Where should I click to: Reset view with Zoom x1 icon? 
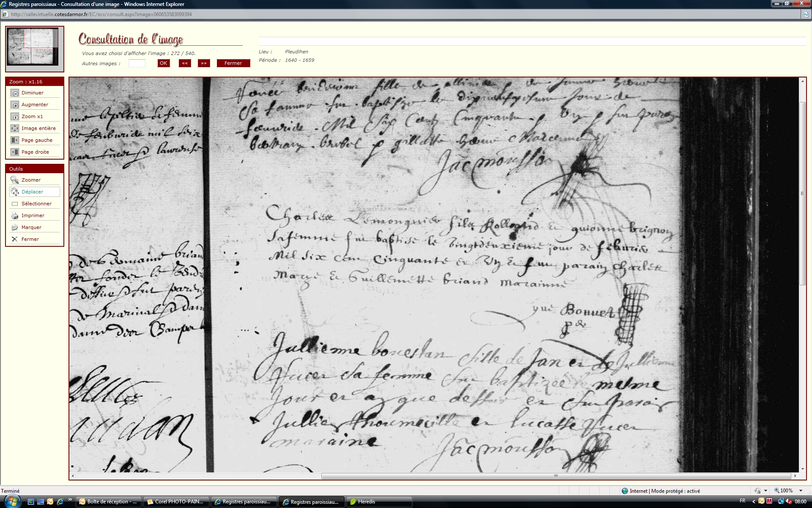[x=15, y=116]
